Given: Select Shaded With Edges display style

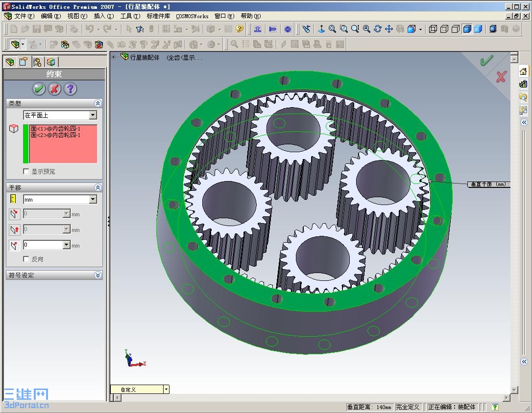Looking at the screenshot, I should click(467, 29).
